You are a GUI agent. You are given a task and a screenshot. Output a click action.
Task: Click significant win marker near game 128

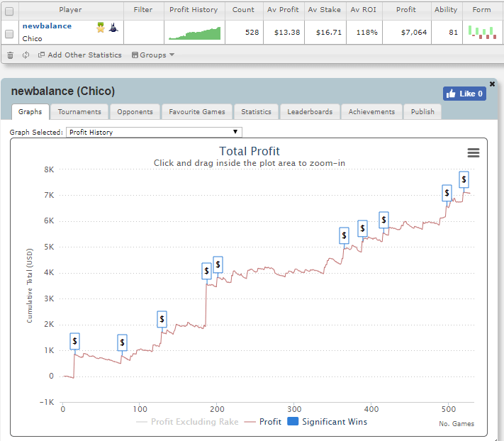point(162,319)
